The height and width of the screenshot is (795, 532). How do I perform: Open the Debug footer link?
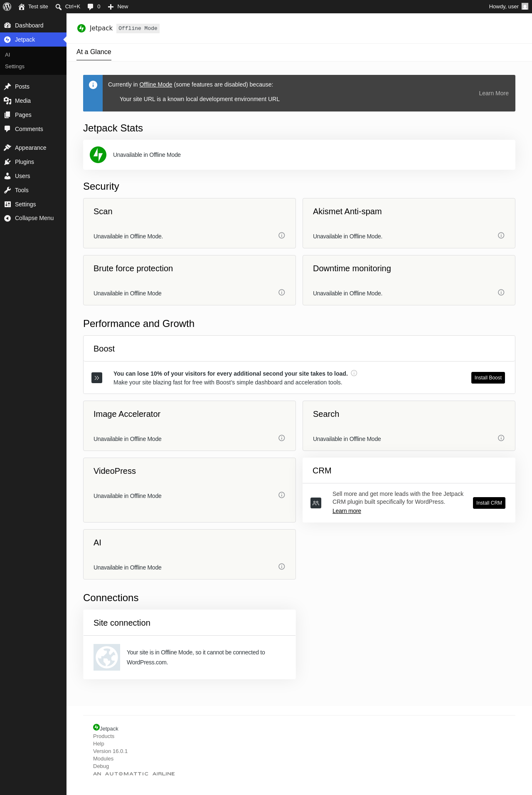101,766
